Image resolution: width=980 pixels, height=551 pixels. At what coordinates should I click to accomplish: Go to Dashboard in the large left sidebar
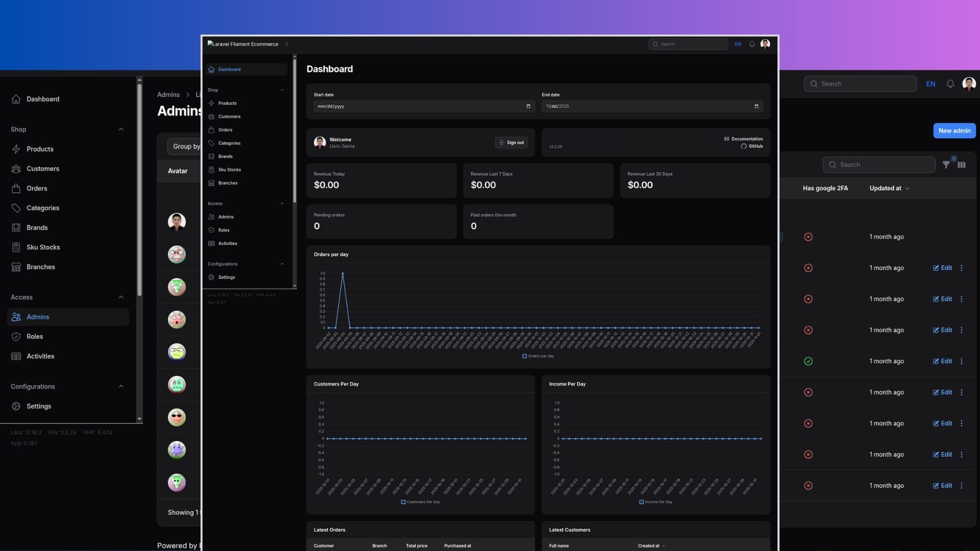point(42,99)
